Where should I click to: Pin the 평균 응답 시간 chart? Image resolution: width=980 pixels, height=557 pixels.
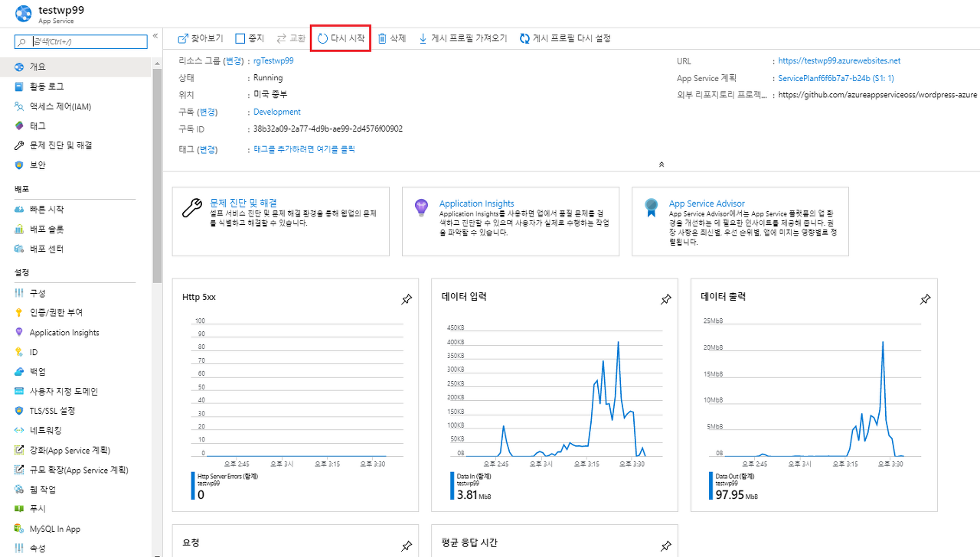pyautogui.click(x=665, y=546)
